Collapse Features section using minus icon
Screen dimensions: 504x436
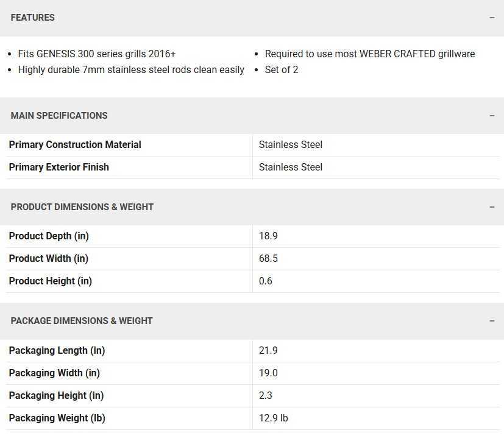pos(492,18)
